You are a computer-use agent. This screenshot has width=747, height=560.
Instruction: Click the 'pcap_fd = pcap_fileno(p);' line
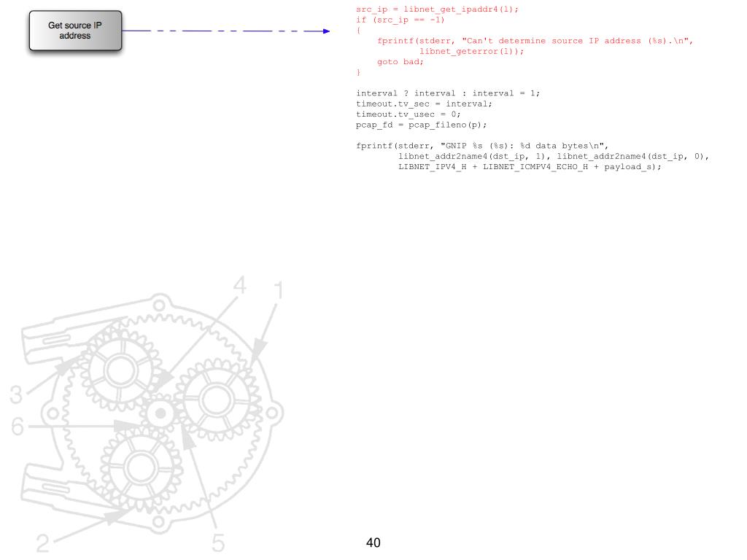click(x=421, y=124)
